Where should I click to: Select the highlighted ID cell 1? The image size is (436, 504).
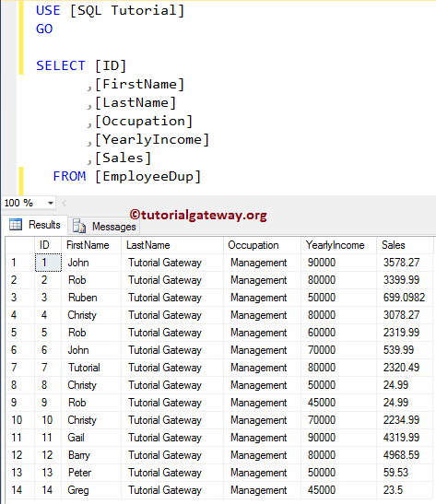(x=48, y=263)
